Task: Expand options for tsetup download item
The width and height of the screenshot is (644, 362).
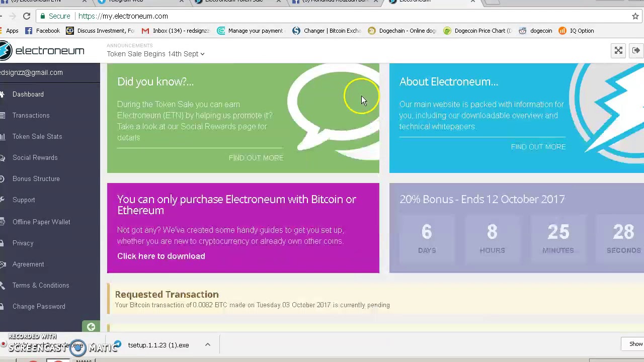Action: pyautogui.click(x=207, y=345)
